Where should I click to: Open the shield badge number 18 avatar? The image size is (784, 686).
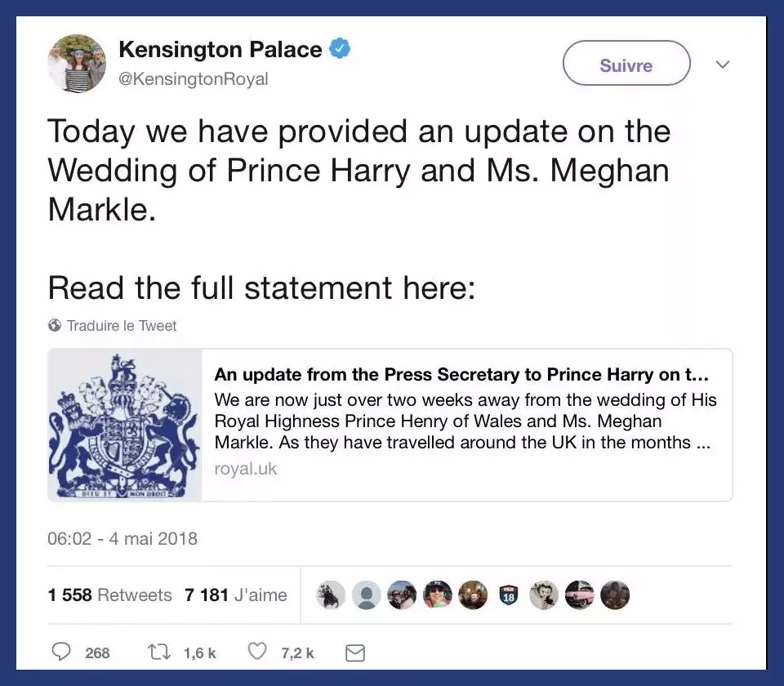(508, 595)
